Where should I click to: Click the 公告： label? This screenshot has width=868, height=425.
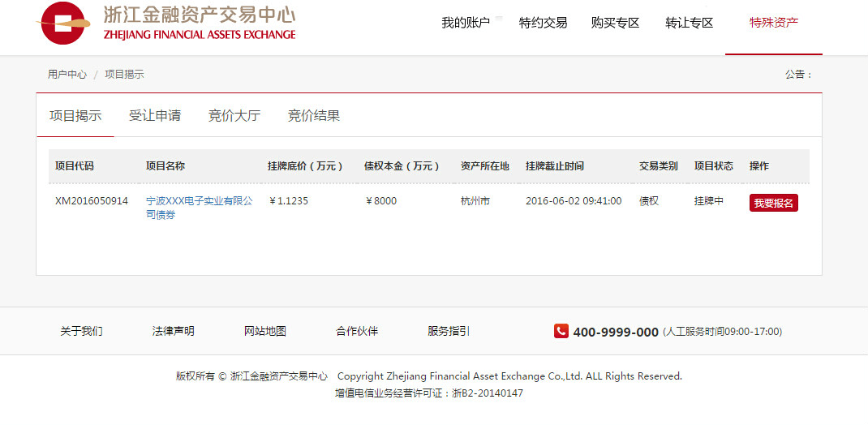click(x=798, y=74)
